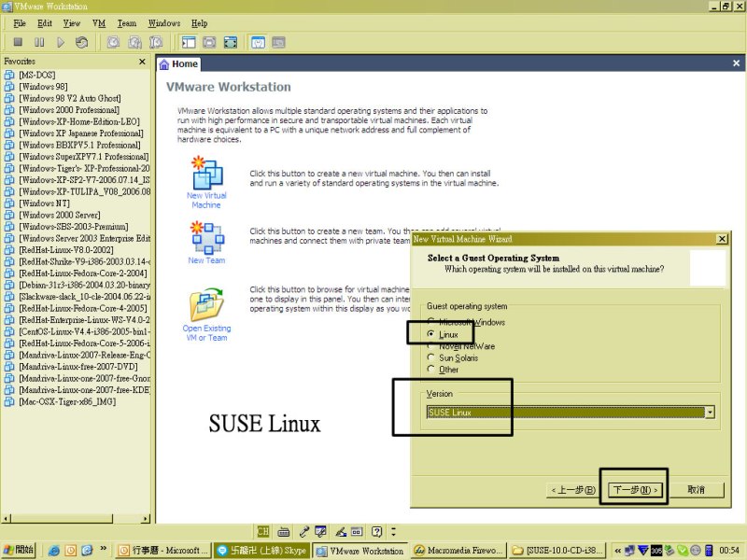Screen dimensions: 747x560
Task: Open the VM menu
Action: (x=99, y=23)
